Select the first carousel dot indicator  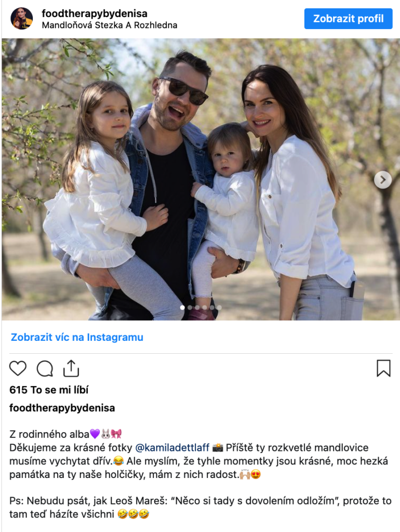[x=182, y=308]
